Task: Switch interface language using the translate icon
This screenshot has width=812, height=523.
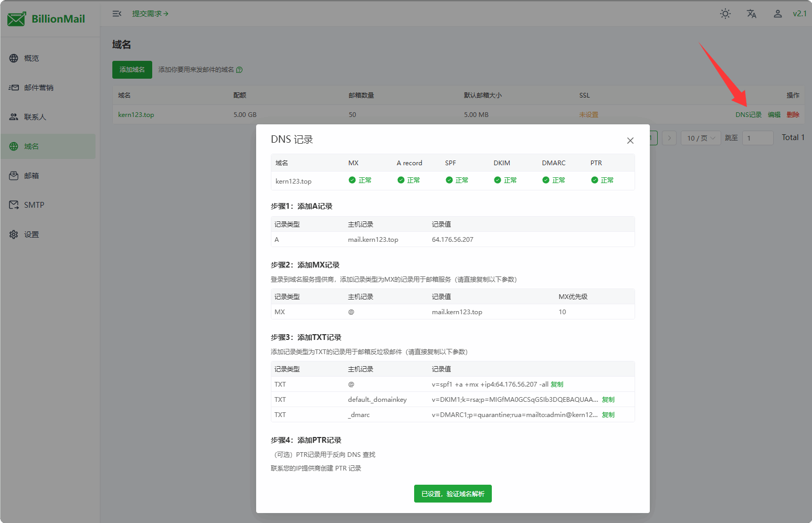Action: [x=751, y=14]
